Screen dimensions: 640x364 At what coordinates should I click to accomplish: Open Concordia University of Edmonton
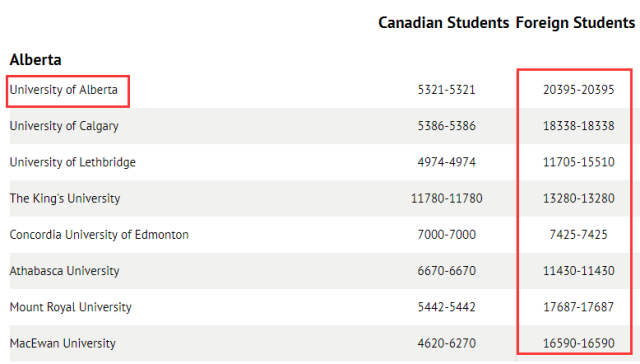coord(99,235)
